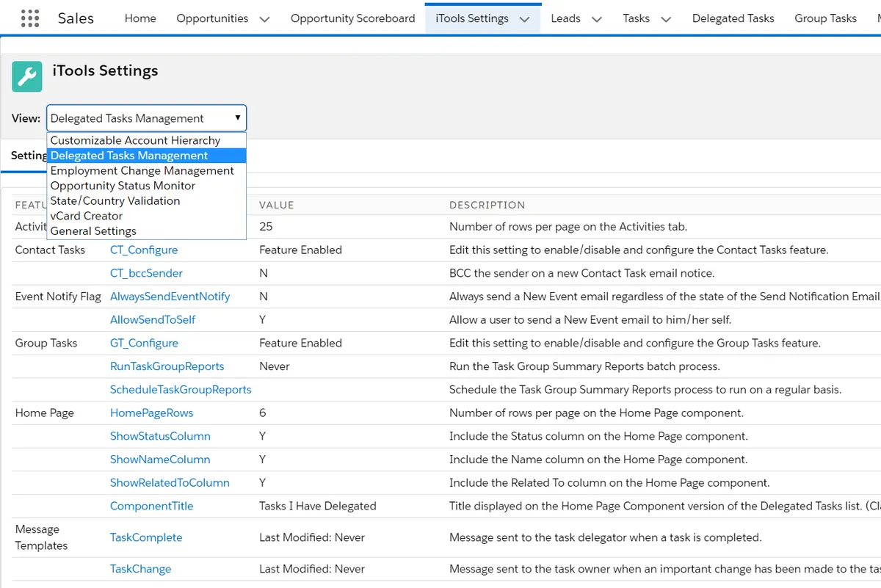Click HomePageRows value 6
The height and width of the screenshot is (588, 881).
(263, 413)
